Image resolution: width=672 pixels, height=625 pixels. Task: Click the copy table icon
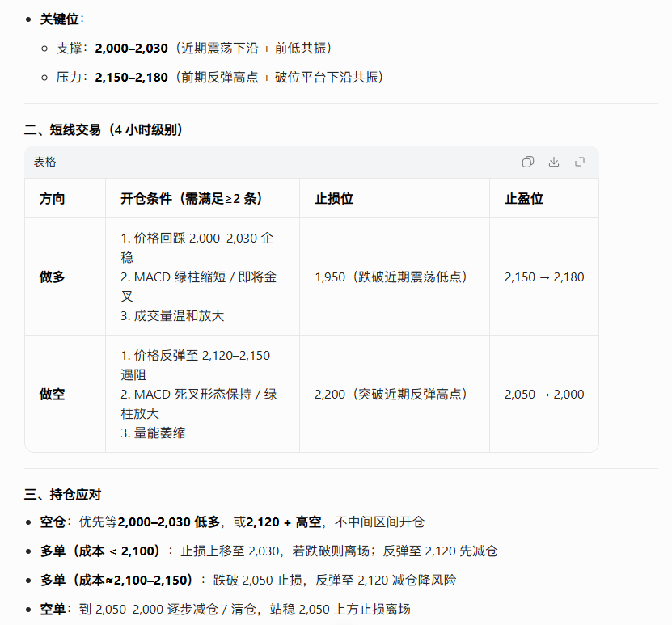[528, 162]
